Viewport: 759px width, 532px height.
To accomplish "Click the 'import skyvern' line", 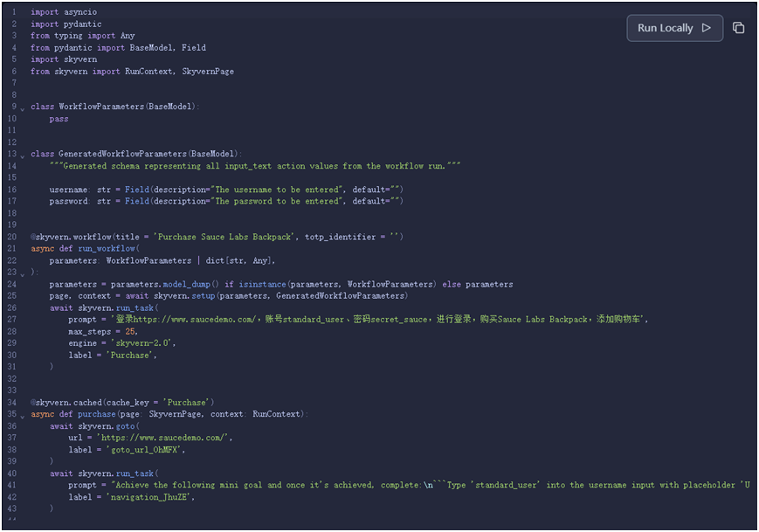I will (64, 59).
